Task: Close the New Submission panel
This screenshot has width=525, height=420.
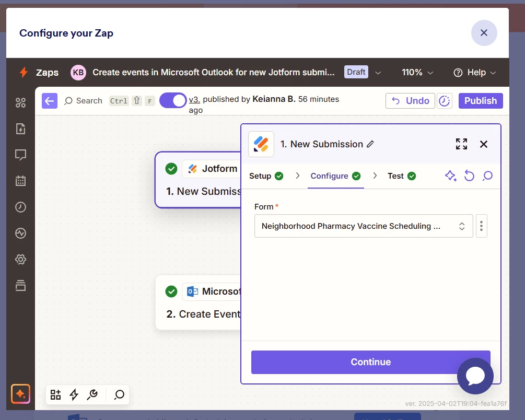Action: point(484,144)
